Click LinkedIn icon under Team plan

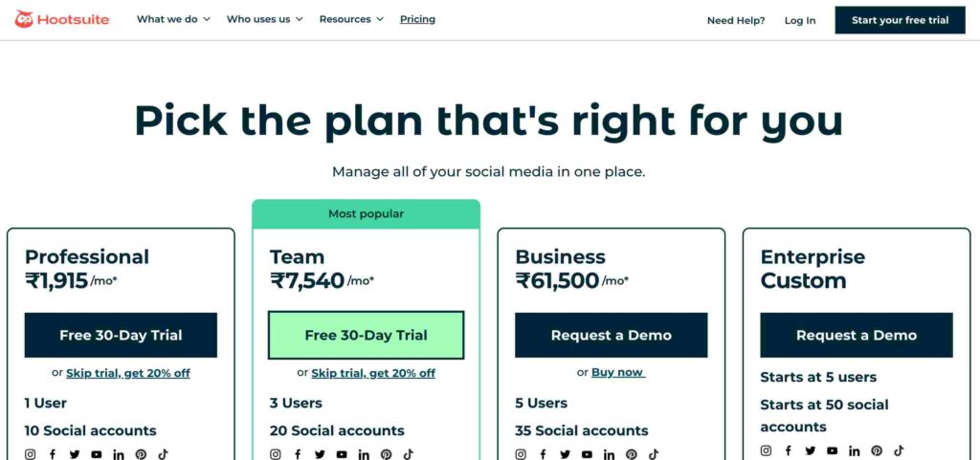coord(364,454)
